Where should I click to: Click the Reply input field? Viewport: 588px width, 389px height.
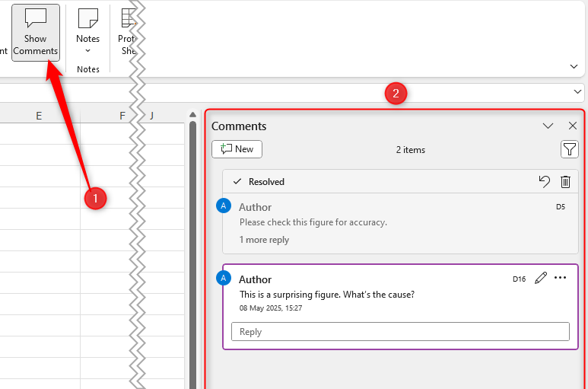[x=400, y=331]
